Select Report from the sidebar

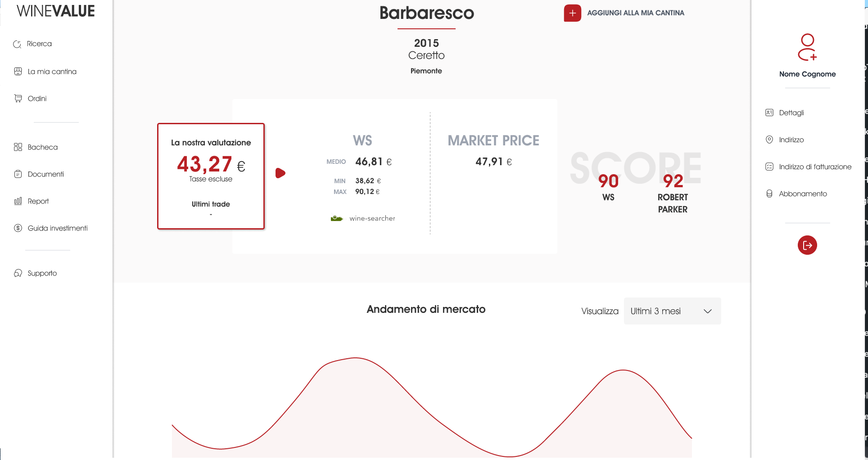(x=38, y=201)
